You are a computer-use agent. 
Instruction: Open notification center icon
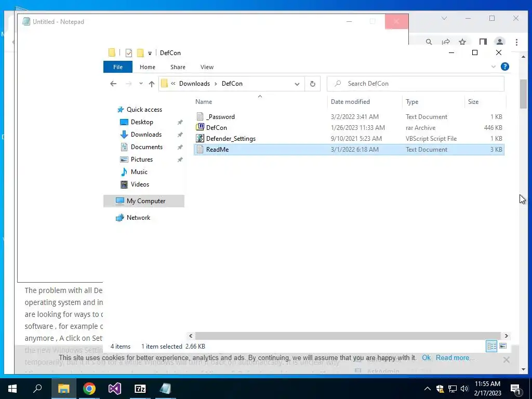pyautogui.click(x=515, y=389)
